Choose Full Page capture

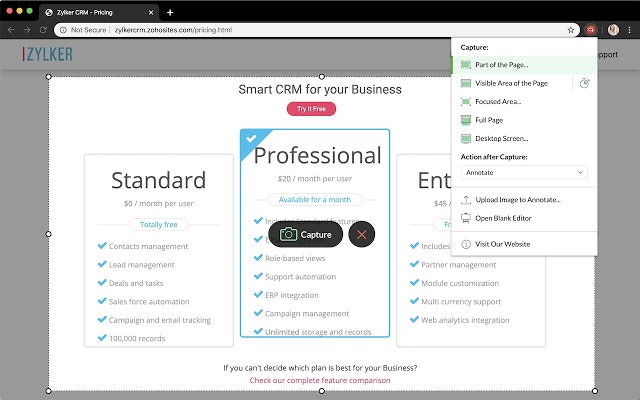tap(524, 120)
